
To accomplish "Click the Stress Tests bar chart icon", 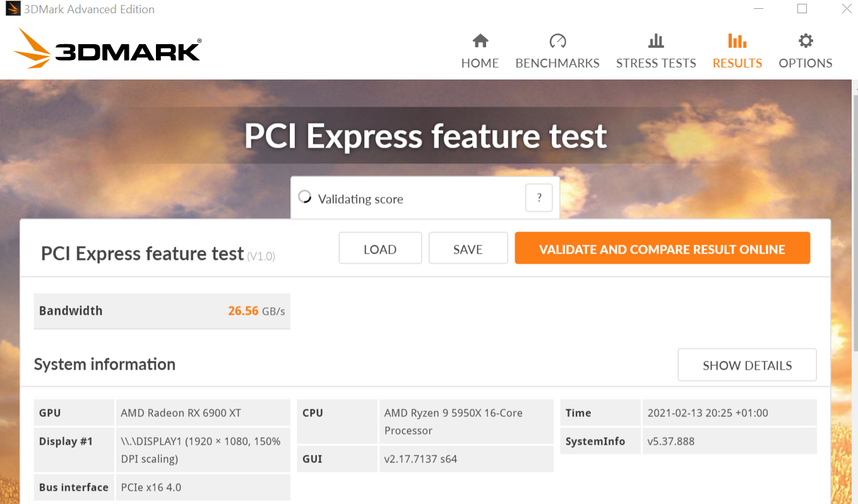I will point(656,42).
